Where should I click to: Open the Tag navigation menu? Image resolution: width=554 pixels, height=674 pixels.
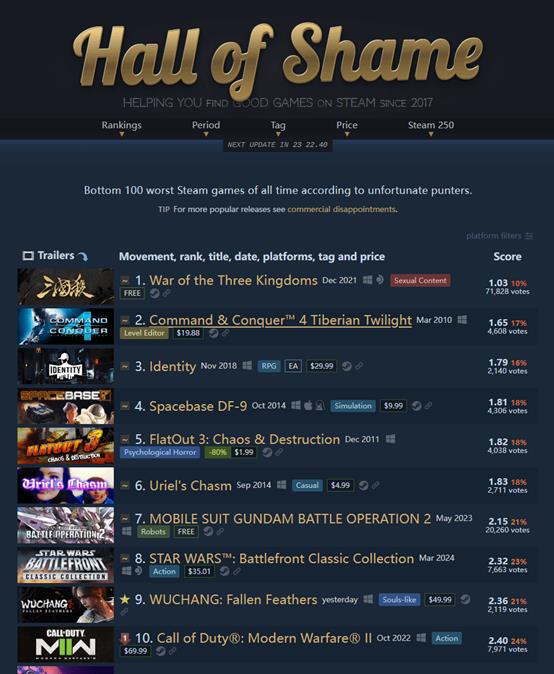click(278, 127)
